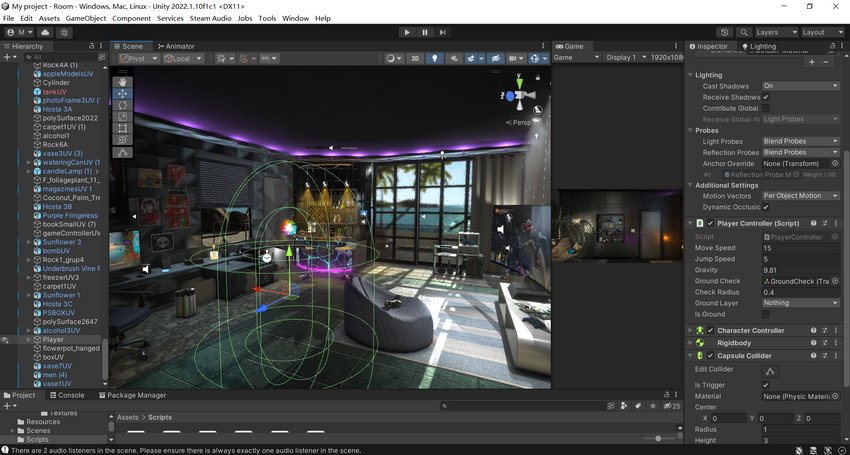Uncheck the Is Trigger checkbox
The height and width of the screenshot is (455, 850).
[765, 384]
